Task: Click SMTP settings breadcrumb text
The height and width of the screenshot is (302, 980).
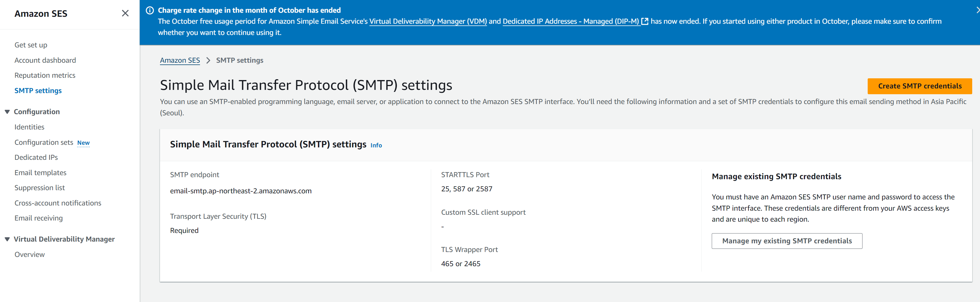Action: point(240,60)
